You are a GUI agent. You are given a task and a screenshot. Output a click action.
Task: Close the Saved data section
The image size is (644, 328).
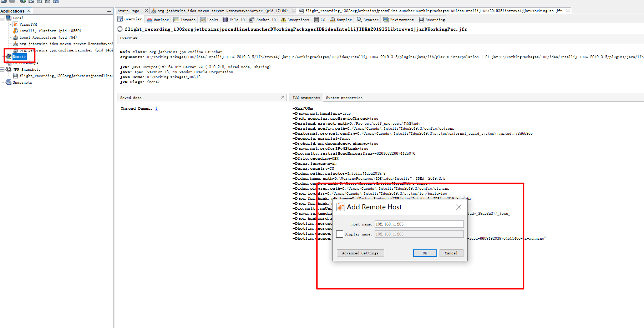[283, 98]
